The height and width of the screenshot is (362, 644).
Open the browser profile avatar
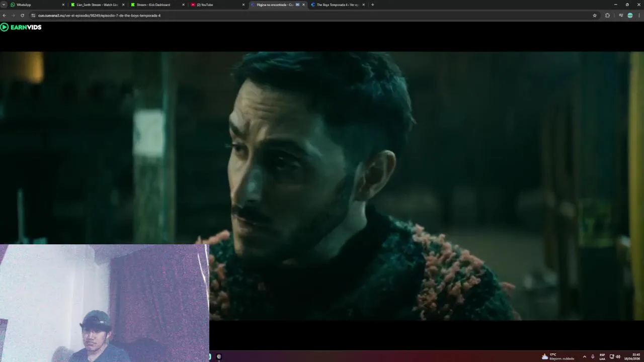(630, 16)
